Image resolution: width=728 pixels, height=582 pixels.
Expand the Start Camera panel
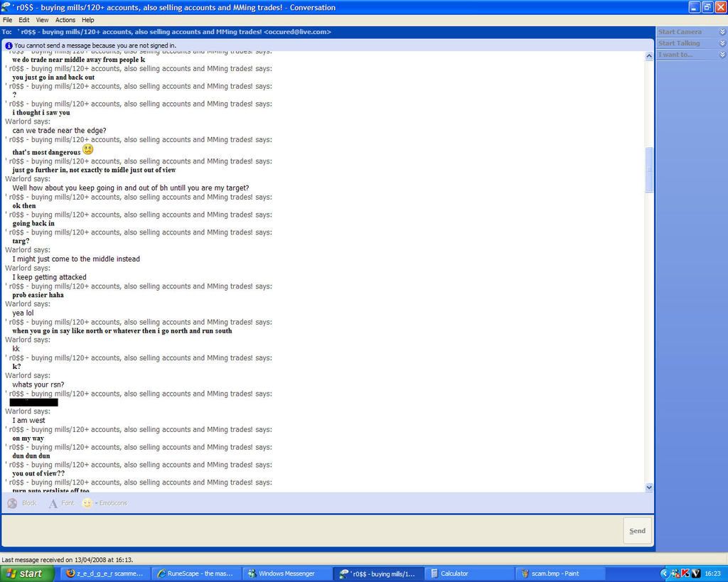coord(722,32)
